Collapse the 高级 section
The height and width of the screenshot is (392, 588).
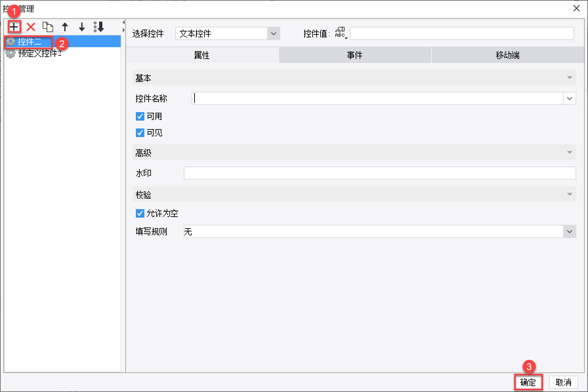coord(570,152)
